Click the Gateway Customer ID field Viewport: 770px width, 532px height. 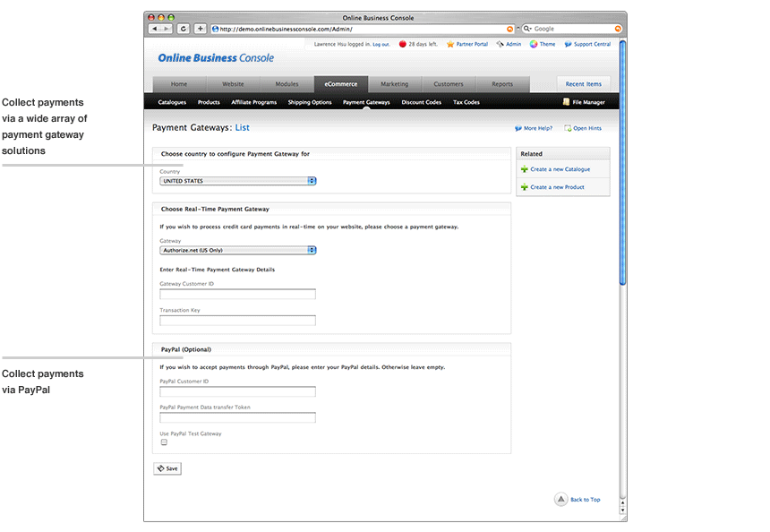click(x=237, y=294)
